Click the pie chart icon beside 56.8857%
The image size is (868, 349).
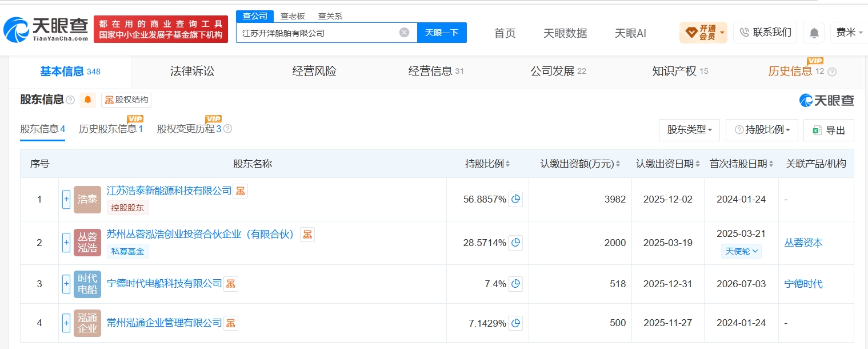coord(515,199)
